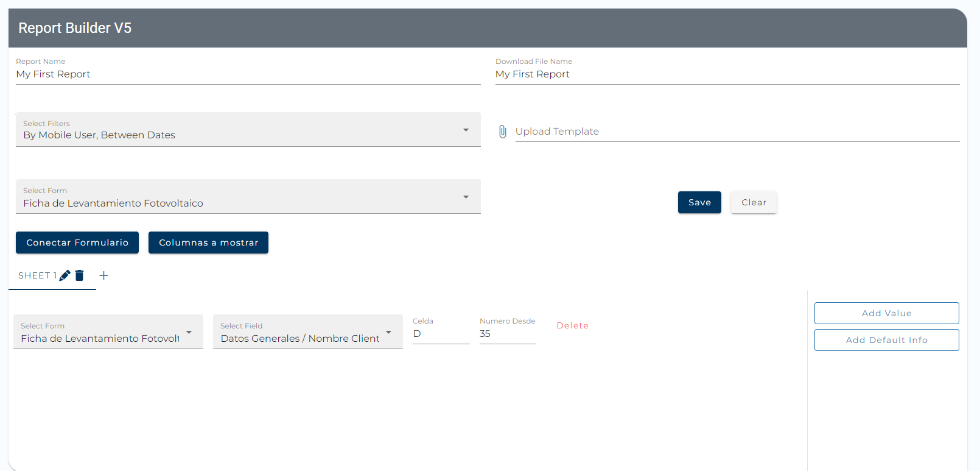Focus the Report Name text field

tap(248, 74)
